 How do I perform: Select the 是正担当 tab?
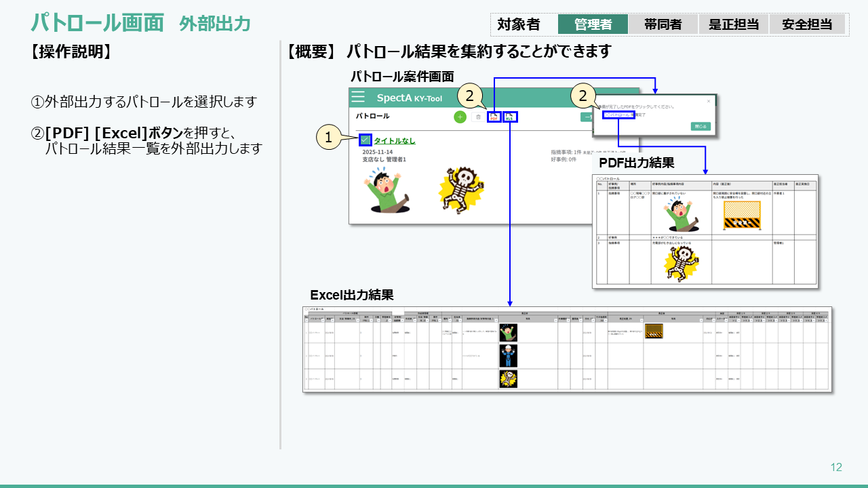tap(734, 24)
